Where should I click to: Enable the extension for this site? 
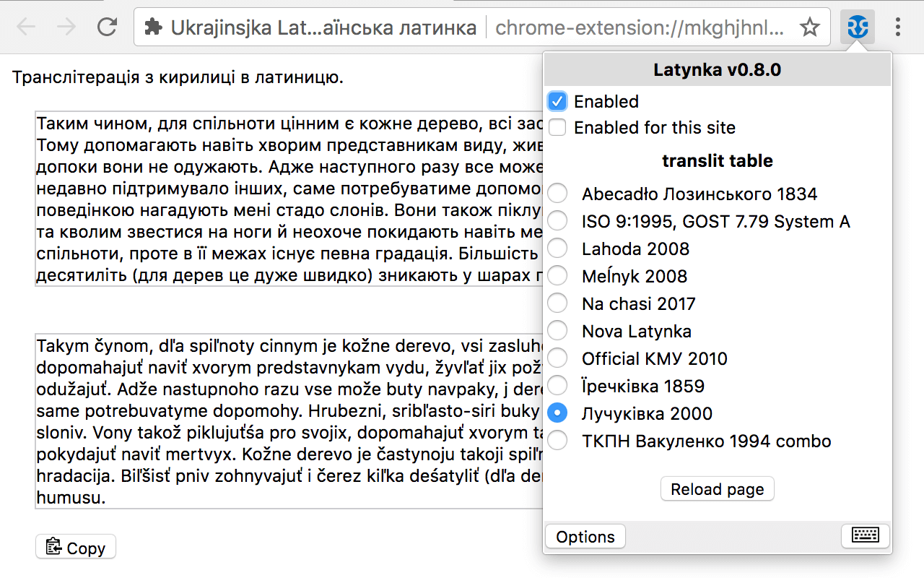point(557,127)
